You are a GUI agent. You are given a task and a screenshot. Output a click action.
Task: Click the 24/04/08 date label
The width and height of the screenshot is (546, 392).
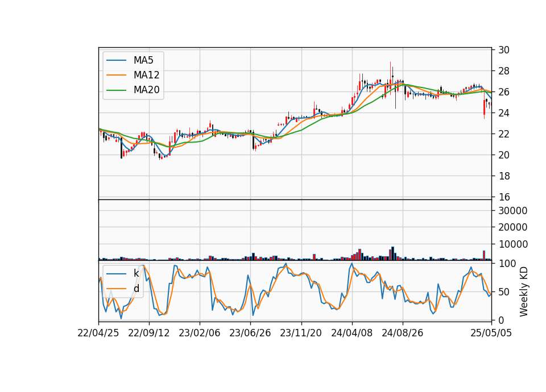pyautogui.click(x=351, y=333)
